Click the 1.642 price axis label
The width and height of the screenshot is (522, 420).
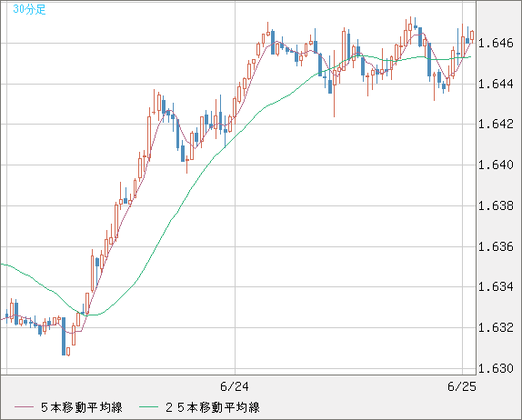click(x=496, y=125)
